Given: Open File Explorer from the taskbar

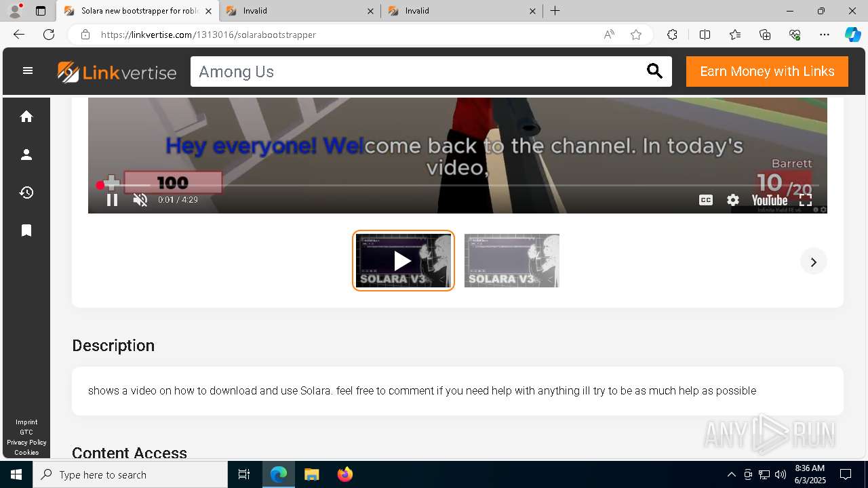Looking at the screenshot, I should tap(311, 474).
